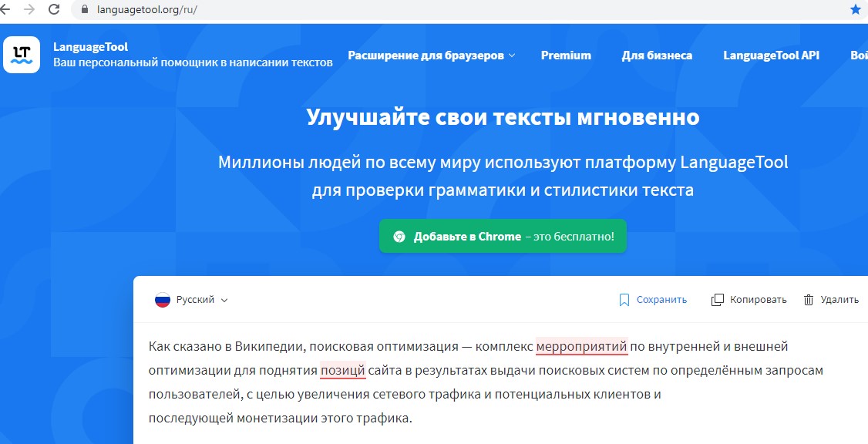868x444 pixels.
Task: Click the Russian flag icon
Action: point(163,300)
